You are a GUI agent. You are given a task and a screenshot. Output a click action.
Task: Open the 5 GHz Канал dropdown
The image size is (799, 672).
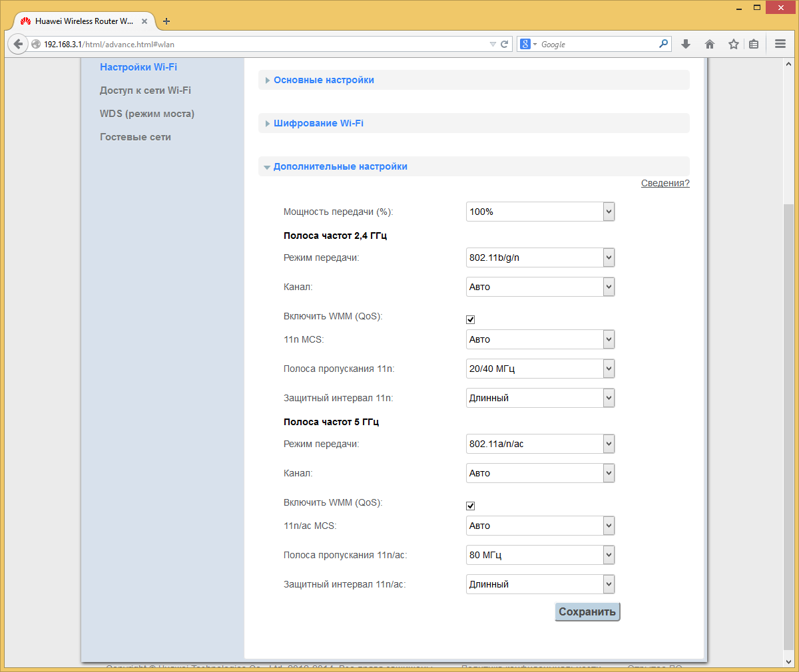point(540,473)
